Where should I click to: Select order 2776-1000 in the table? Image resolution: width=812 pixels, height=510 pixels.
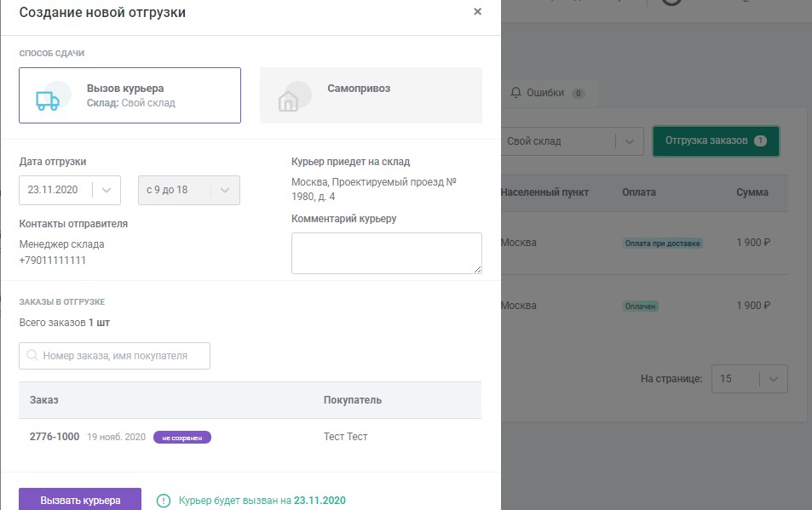[251, 437]
